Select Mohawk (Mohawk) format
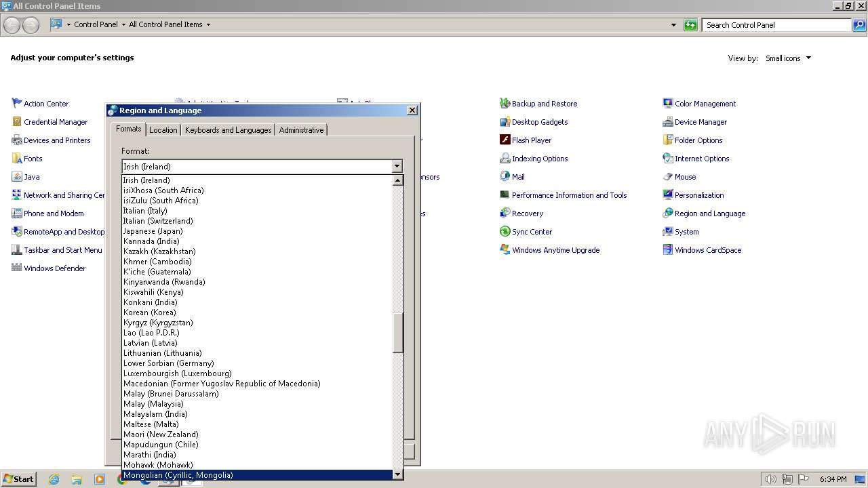Screen dimensions: 868x488 pos(258,465)
